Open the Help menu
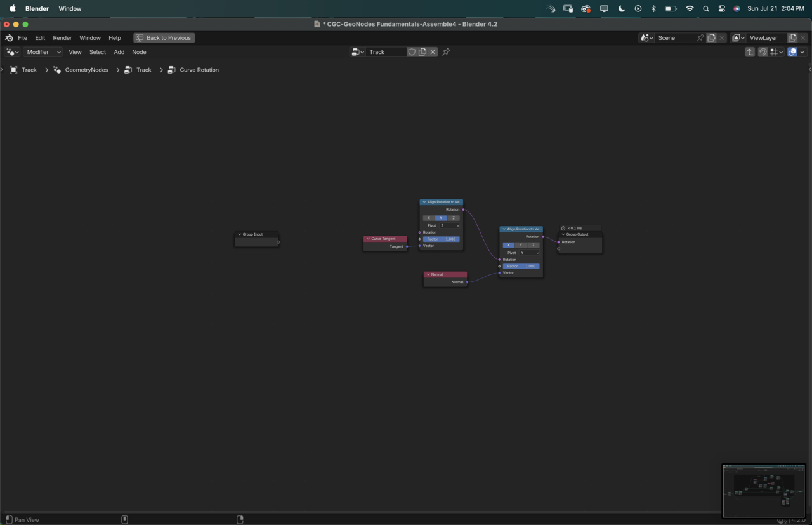This screenshot has width=812, height=525. [115, 38]
